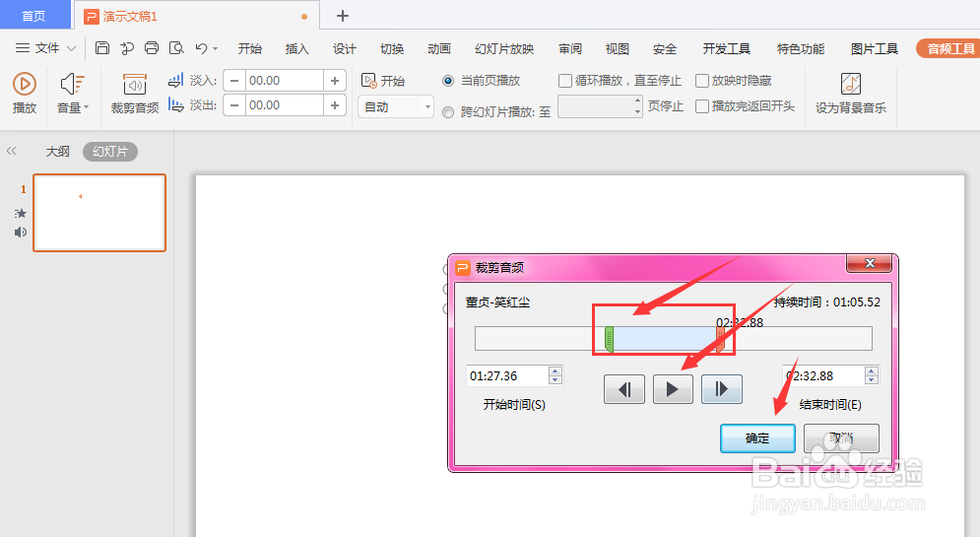Enable 'Rewind after playing' checkbox

(702, 106)
